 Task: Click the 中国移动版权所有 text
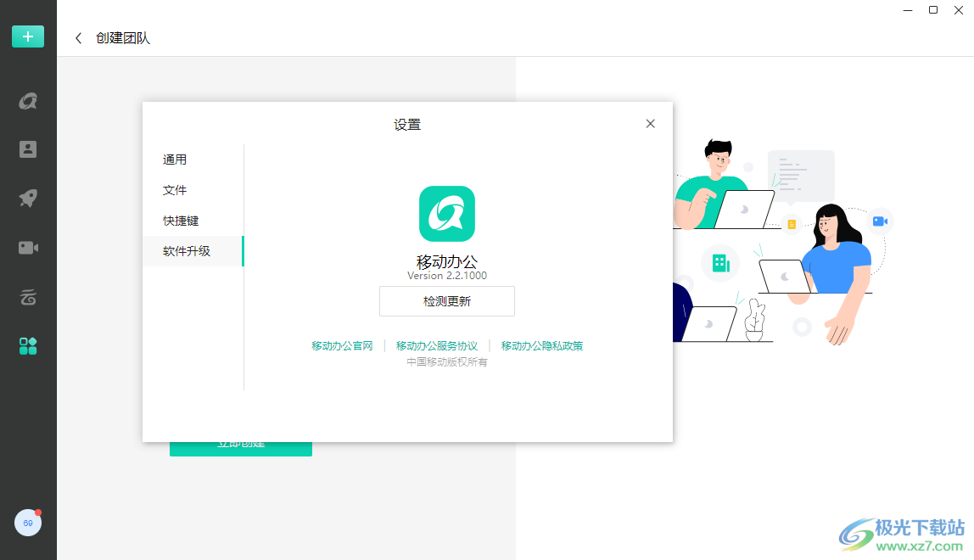coord(447,361)
